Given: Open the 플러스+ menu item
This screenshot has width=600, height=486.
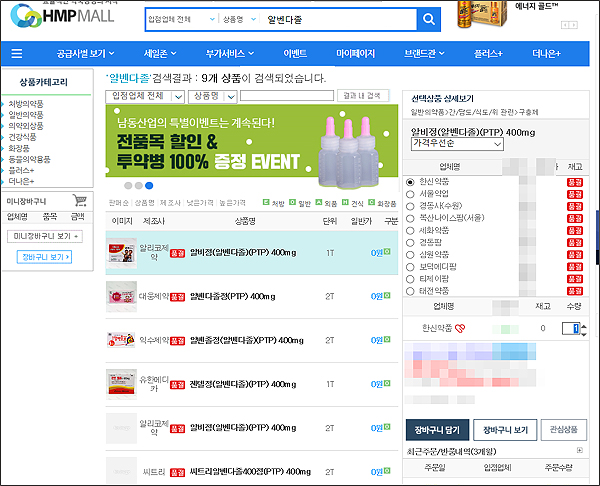Looking at the screenshot, I should click(x=488, y=54).
